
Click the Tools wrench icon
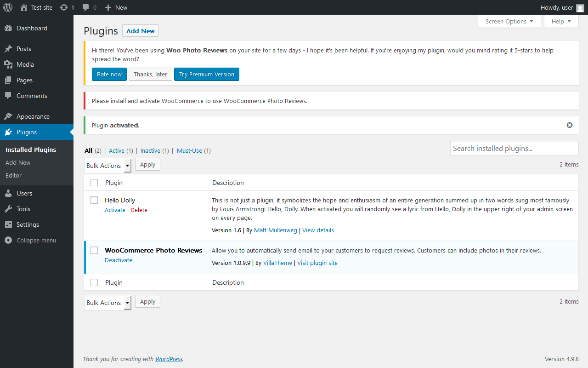pyautogui.click(x=8, y=209)
